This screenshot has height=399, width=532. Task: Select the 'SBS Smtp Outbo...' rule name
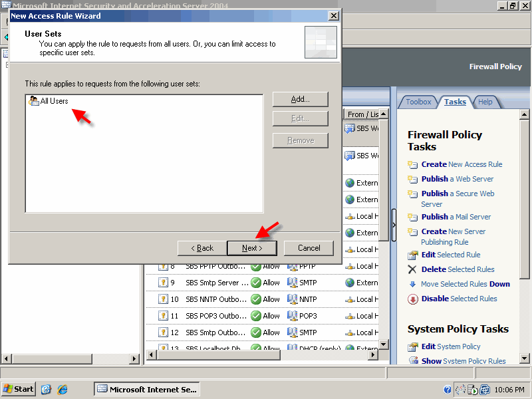tap(215, 332)
